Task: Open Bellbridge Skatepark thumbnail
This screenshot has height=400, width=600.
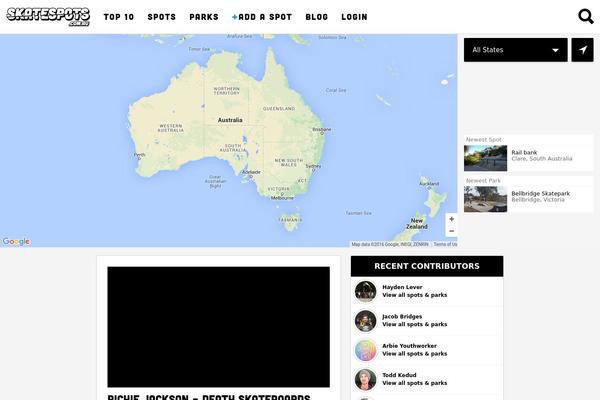Action: point(485,199)
